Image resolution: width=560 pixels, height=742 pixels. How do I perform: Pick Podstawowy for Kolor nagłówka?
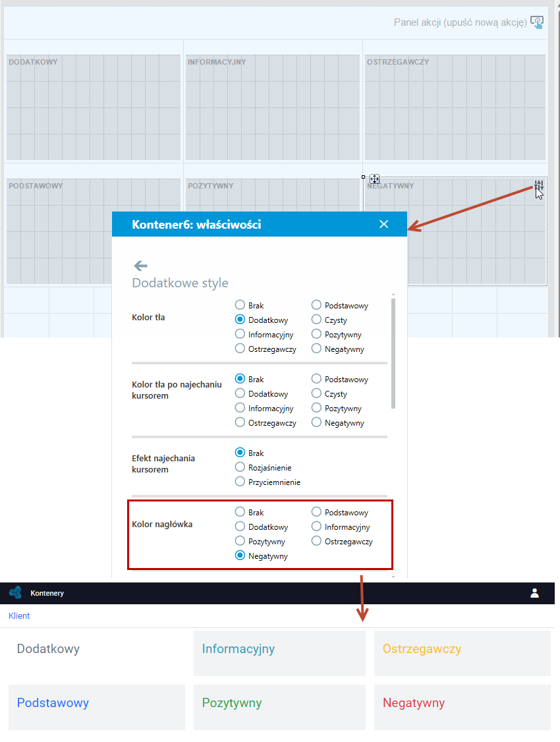tap(316, 512)
